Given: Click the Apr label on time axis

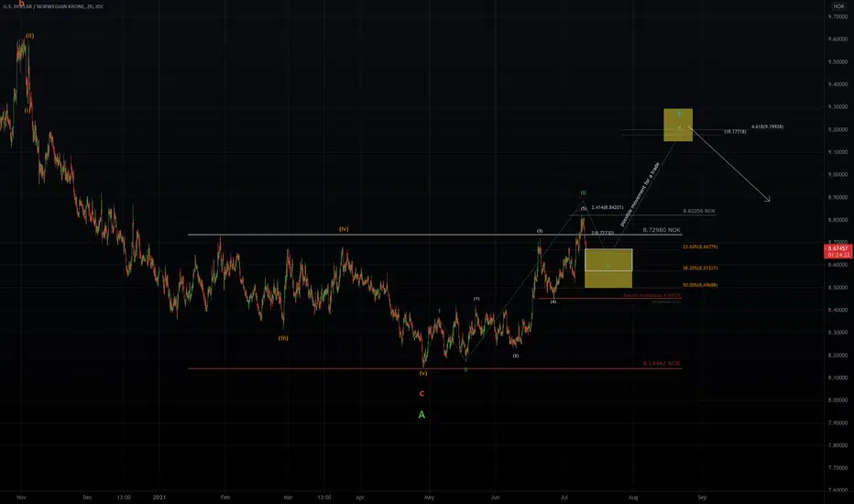Looking at the screenshot, I should 359,498.
